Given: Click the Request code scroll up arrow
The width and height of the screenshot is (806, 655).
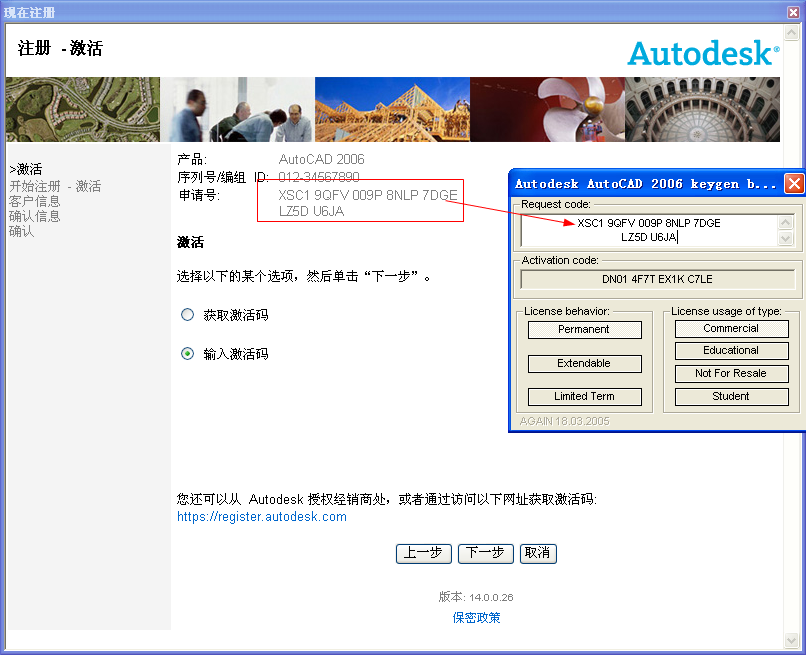Looking at the screenshot, I should click(x=785, y=222).
